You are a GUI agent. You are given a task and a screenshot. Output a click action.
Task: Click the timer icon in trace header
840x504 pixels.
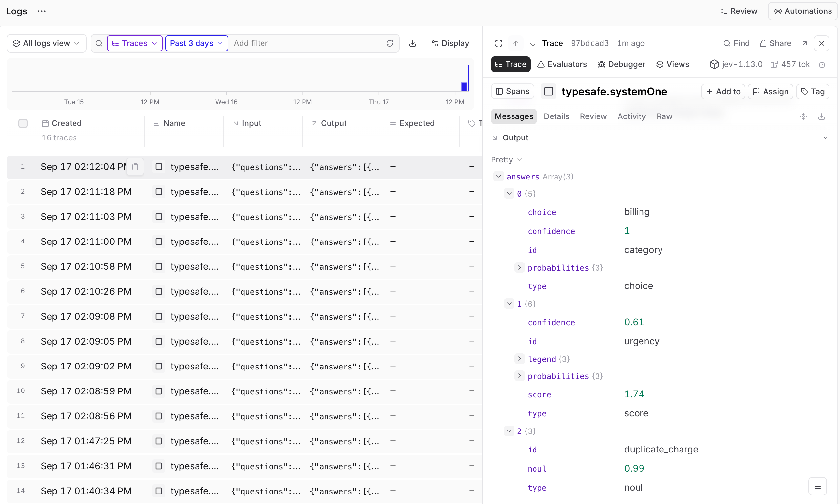pyautogui.click(x=822, y=64)
